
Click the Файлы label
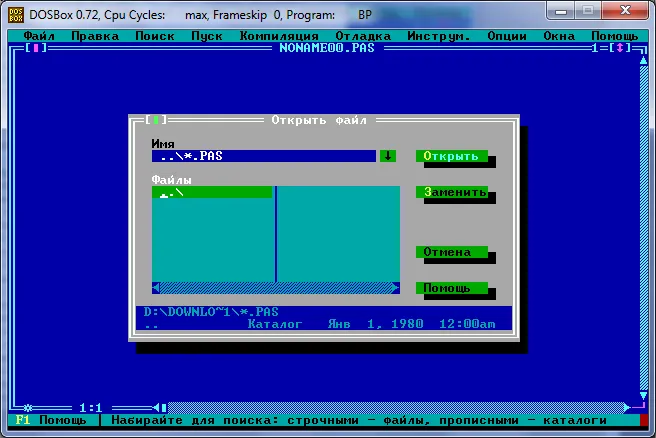coord(172,180)
